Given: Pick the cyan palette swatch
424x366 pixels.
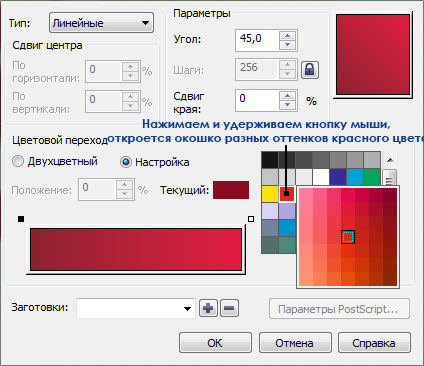Looking at the screenshot, I should [x=355, y=177].
